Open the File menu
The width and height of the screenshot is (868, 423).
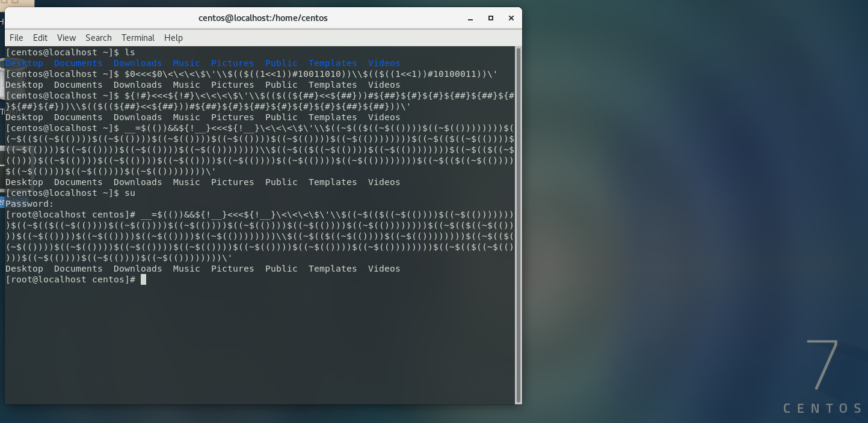tap(16, 37)
